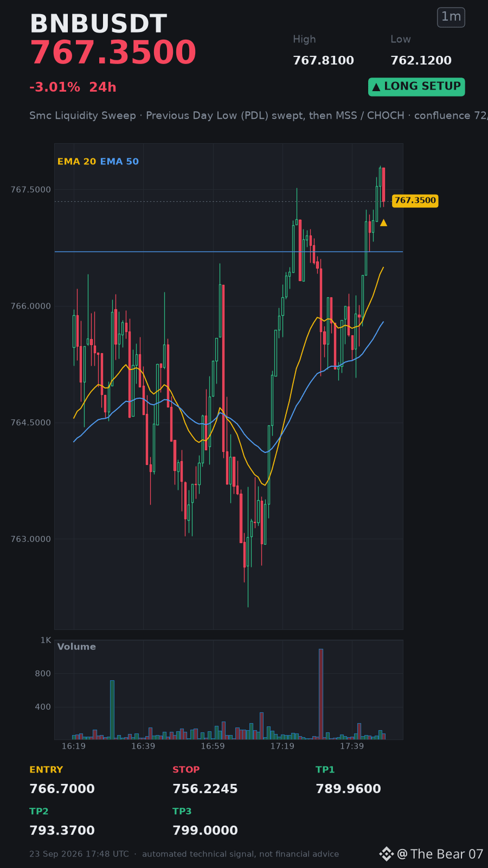Click the 17:19 time axis label
The image size is (488, 868).
tap(282, 746)
